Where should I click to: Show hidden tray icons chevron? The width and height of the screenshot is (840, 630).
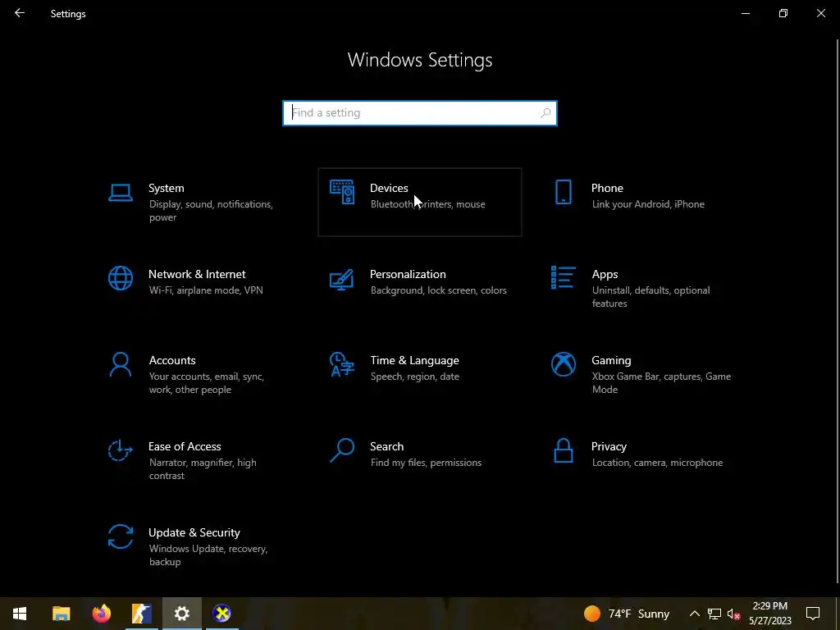click(x=694, y=614)
